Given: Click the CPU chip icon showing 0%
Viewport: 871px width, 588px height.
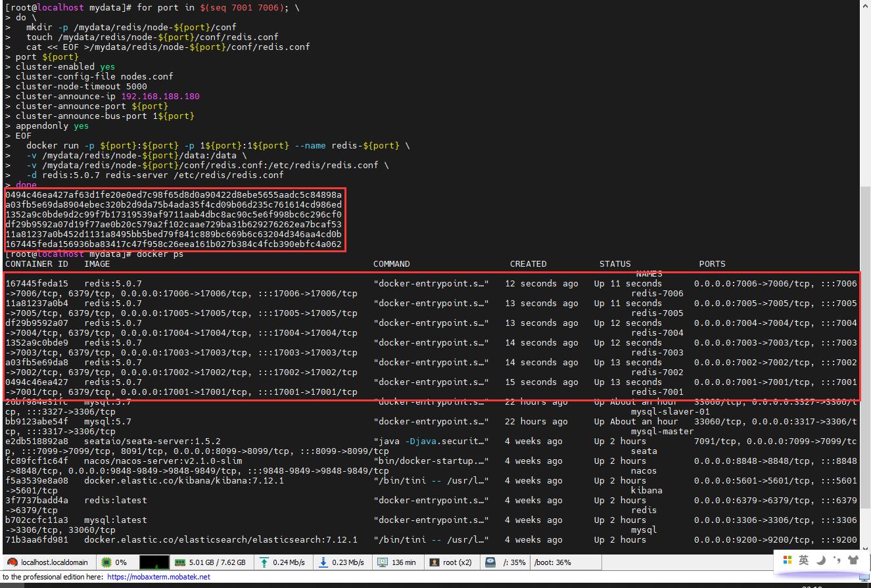Looking at the screenshot, I should tap(105, 562).
